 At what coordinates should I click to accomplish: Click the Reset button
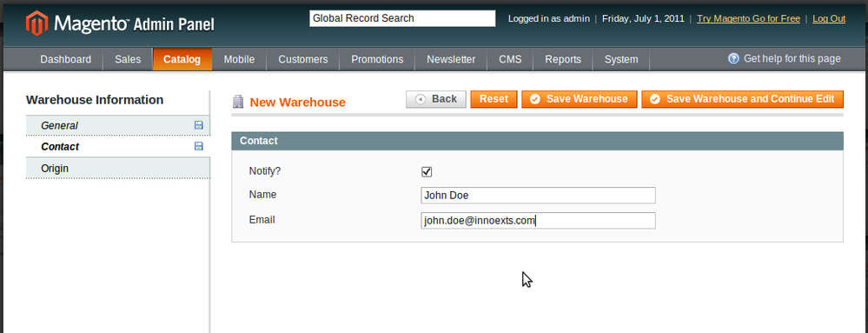pyautogui.click(x=494, y=99)
